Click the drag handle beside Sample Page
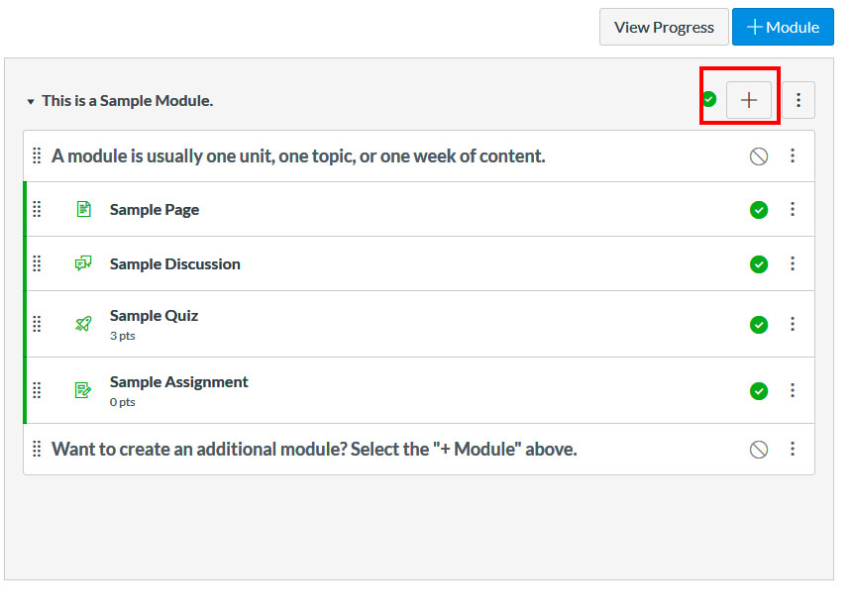Viewport: 853px width, 616px height. tap(37, 209)
